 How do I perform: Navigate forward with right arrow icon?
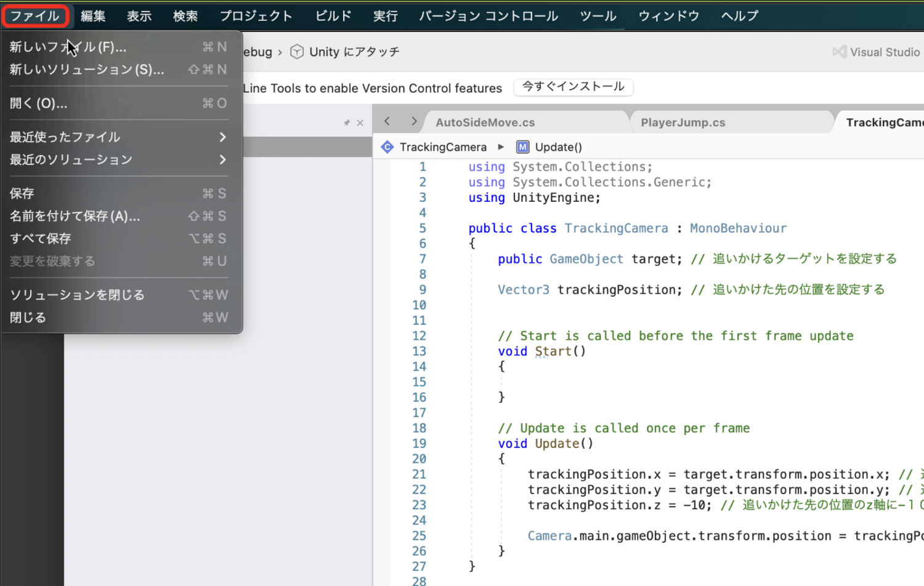414,121
